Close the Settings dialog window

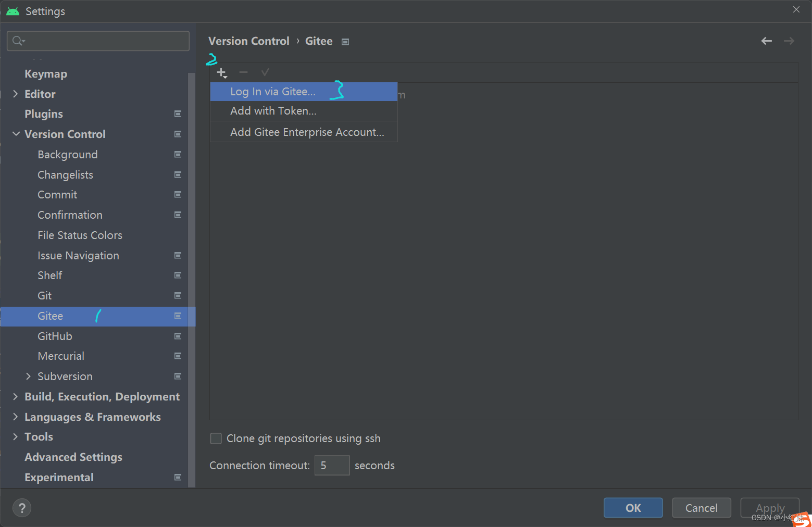click(796, 9)
